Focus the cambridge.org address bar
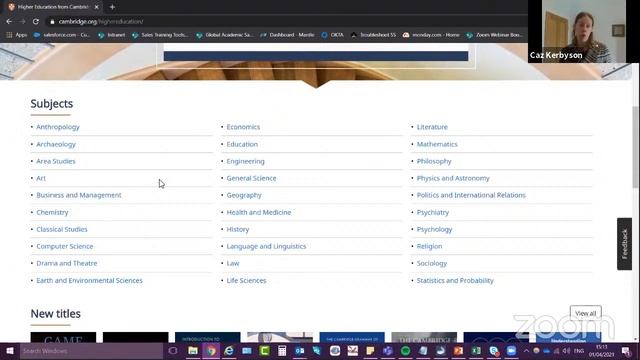The height and width of the screenshot is (360, 640). pos(101,22)
